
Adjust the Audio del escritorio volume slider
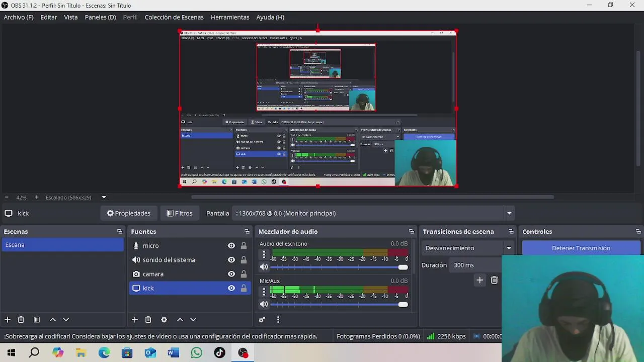coord(339,267)
